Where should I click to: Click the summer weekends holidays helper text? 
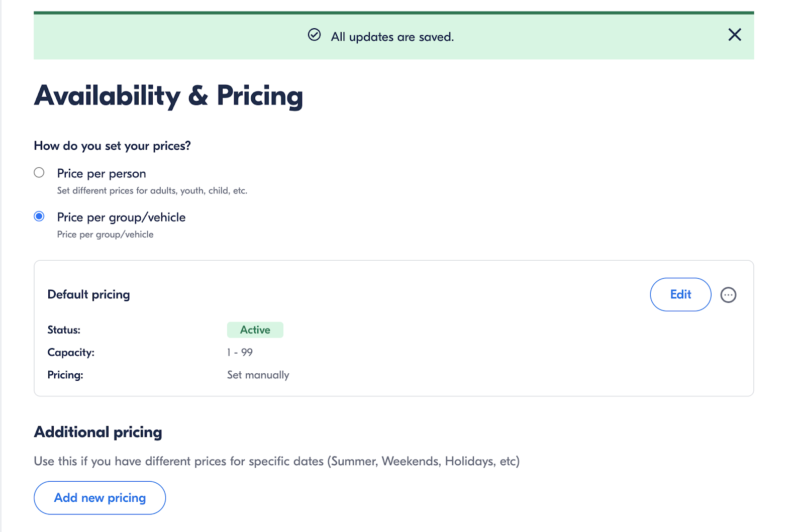(x=276, y=461)
